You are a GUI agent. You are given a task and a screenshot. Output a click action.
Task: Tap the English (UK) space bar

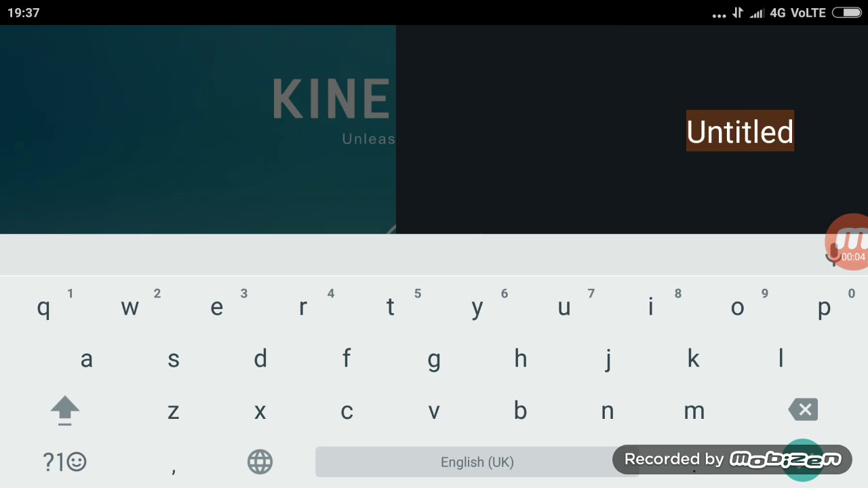(477, 462)
